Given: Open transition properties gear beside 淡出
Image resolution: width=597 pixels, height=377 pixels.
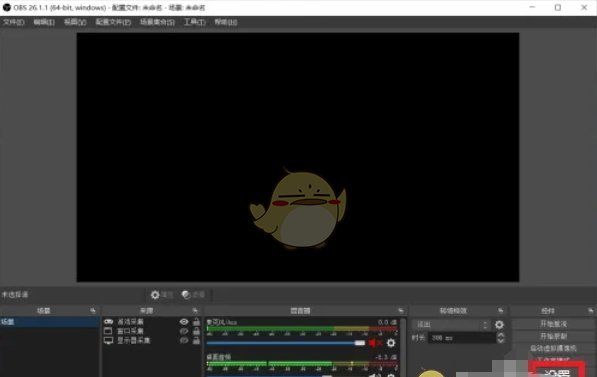Looking at the screenshot, I should click(499, 324).
